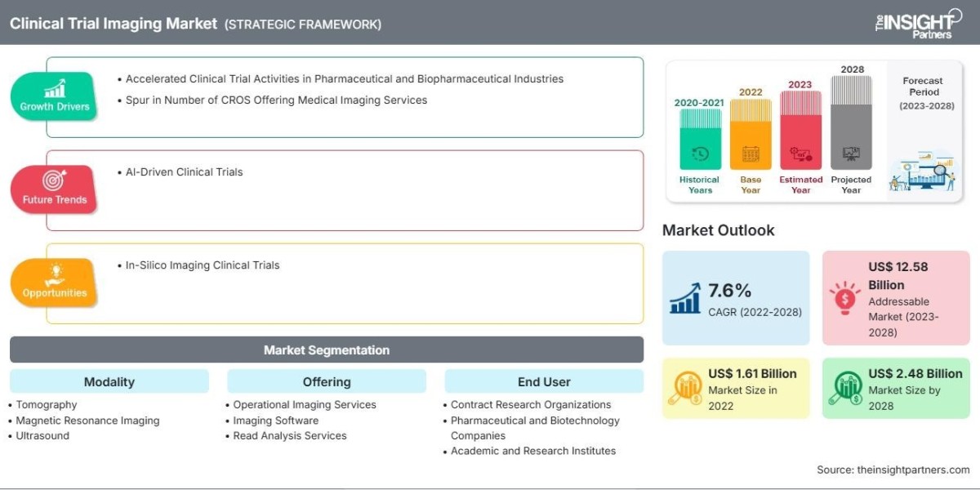Select the 2023 red bar
980x490 pixels.
click(x=800, y=130)
